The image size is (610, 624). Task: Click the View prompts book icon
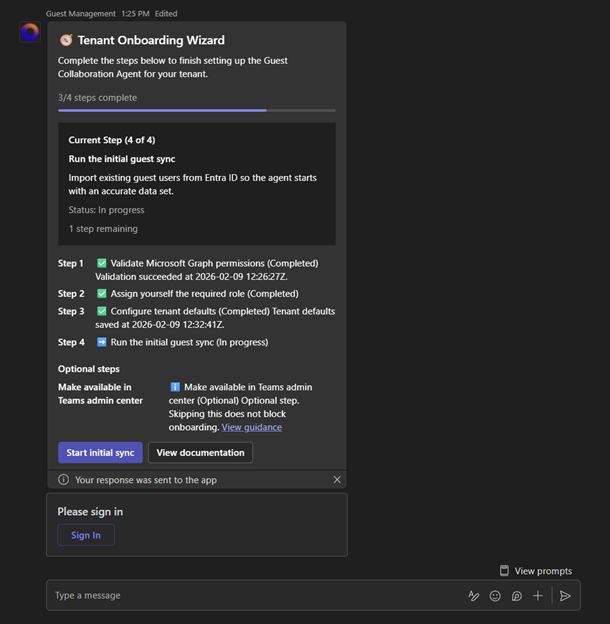click(x=505, y=571)
